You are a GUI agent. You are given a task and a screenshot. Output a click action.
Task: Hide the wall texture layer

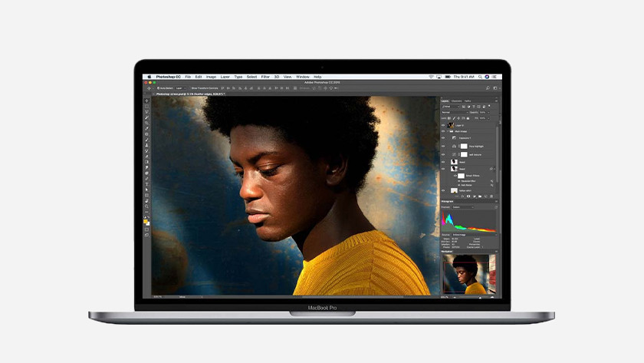pos(443,154)
